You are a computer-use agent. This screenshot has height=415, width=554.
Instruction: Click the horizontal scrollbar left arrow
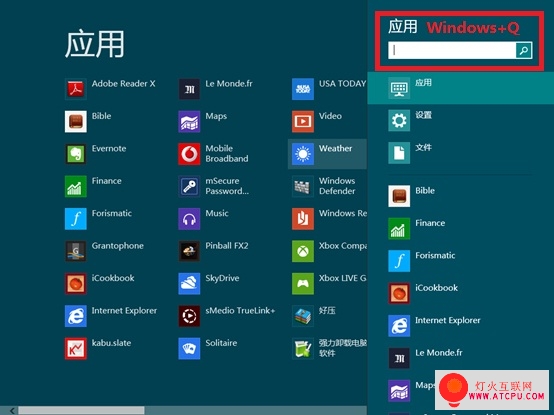click(12, 410)
